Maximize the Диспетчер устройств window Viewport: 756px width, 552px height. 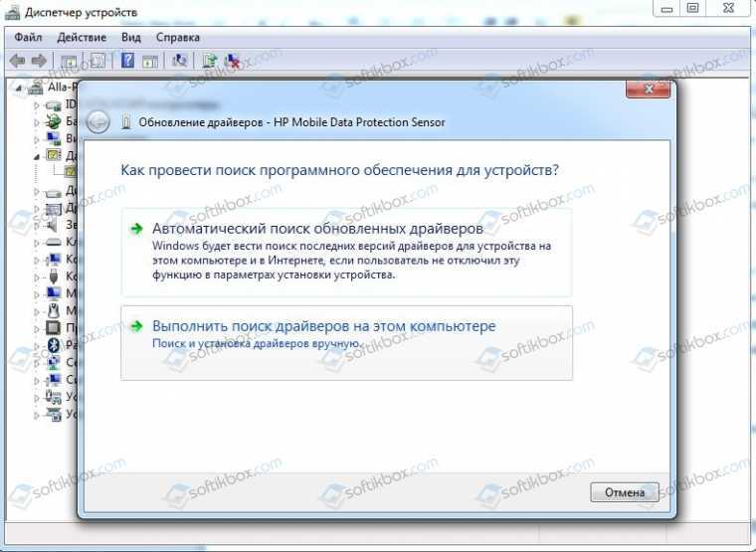coord(693,8)
